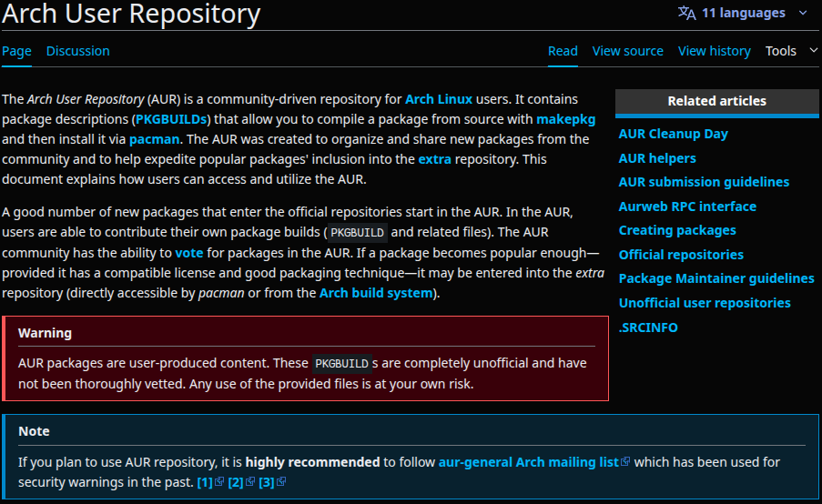Select the View source tab

point(627,51)
